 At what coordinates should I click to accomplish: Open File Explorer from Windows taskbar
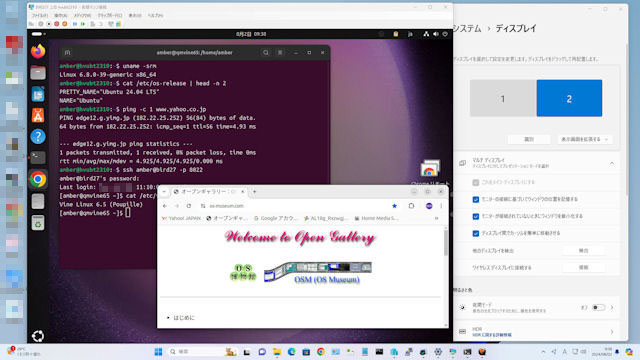point(277,351)
